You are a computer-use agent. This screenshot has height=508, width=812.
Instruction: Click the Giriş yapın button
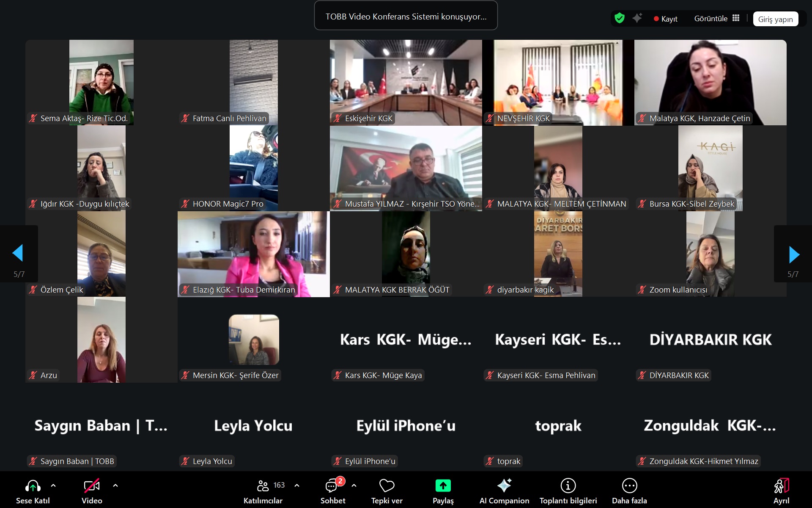click(x=775, y=19)
